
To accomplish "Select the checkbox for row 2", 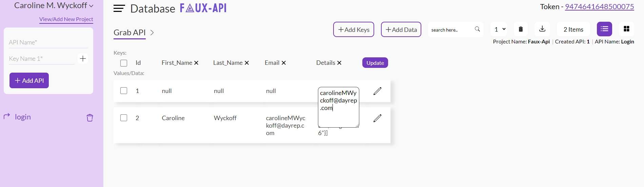I will (124, 118).
